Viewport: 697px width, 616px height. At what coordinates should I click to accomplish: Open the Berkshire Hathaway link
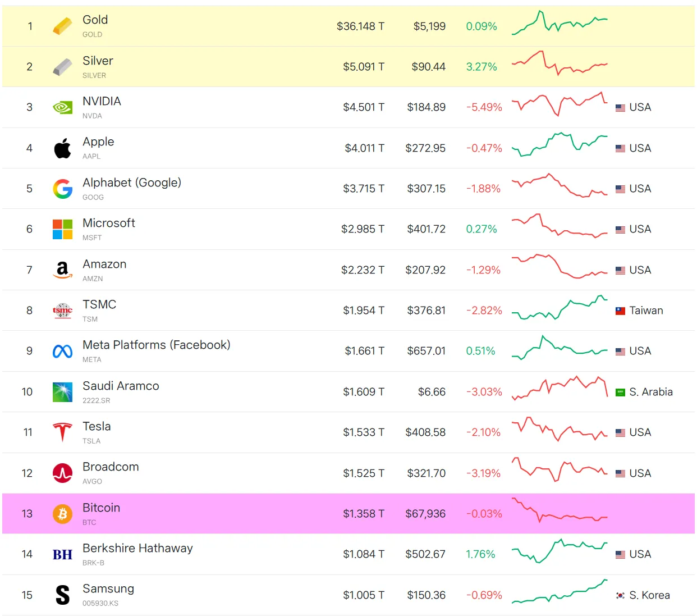point(137,548)
